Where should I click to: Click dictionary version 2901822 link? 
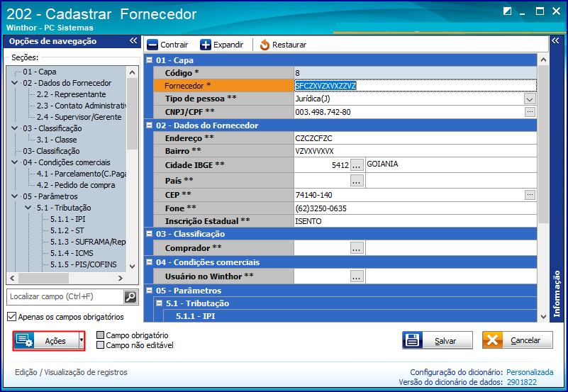coord(522,382)
